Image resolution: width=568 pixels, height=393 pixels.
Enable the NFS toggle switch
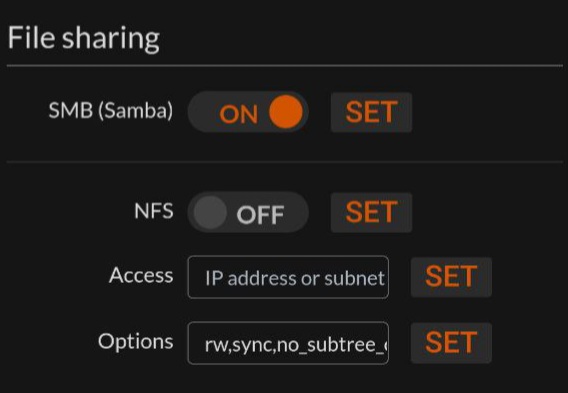coord(248,213)
